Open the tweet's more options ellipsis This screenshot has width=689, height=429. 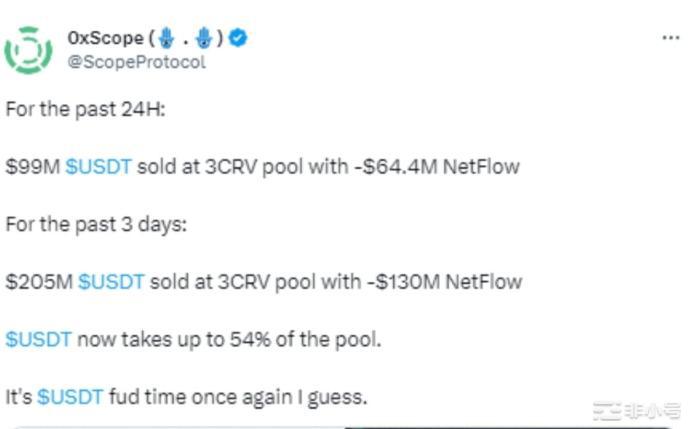pos(671,37)
